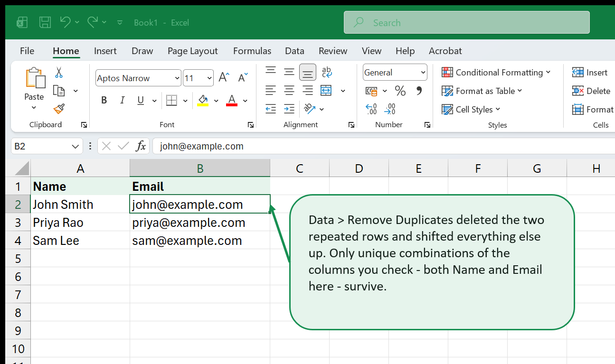Toggle Bold formatting
The height and width of the screenshot is (364, 615).
104,100
